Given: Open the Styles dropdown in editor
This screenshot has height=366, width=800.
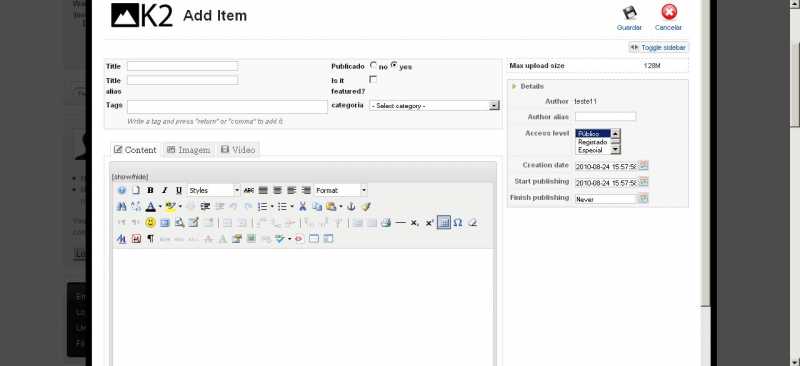Looking at the screenshot, I should (214, 190).
